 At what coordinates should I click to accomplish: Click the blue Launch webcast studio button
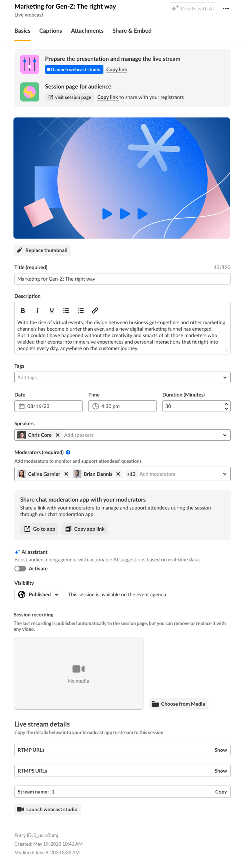[x=74, y=69]
